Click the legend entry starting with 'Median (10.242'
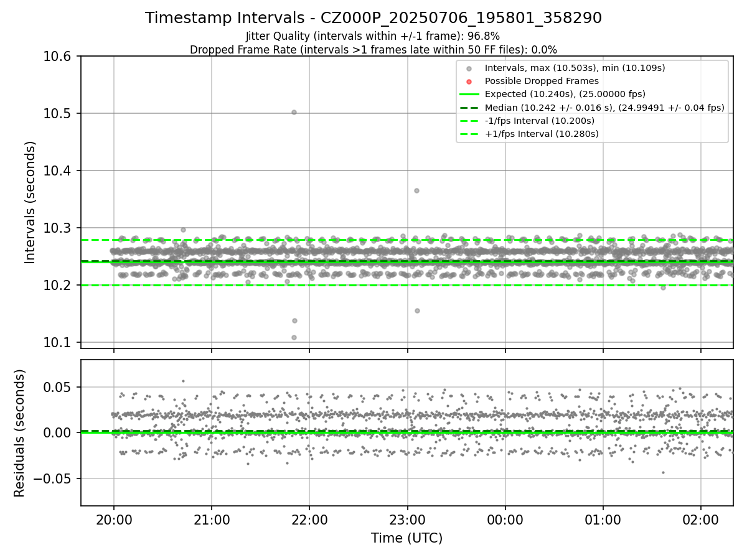This screenshot has height=560, width=747. pyautogui.click(x=604, y=108)
